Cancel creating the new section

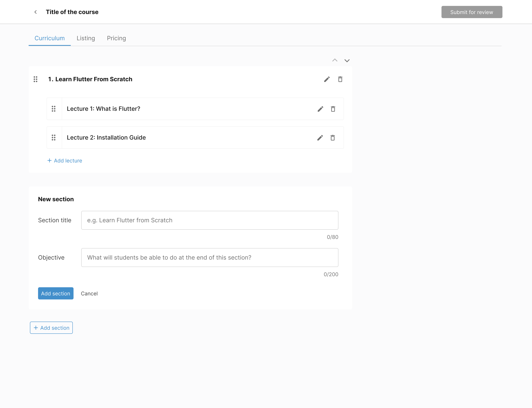coord(89,293)
